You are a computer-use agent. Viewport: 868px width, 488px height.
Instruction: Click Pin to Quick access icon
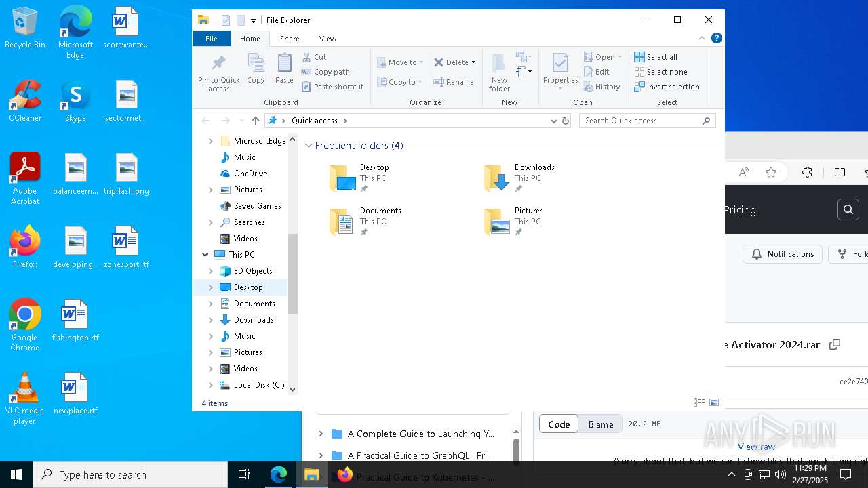pyautogui.click(x=218, y=73)
